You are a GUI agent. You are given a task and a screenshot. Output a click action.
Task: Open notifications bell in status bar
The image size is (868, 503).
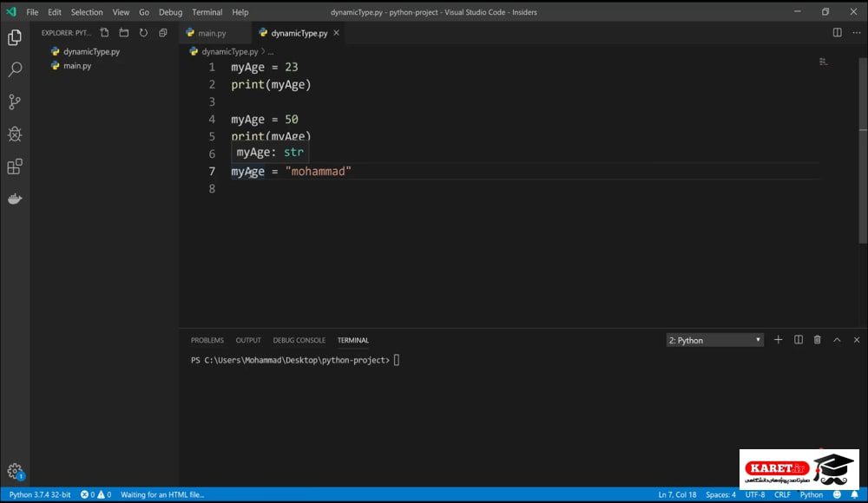855,494
